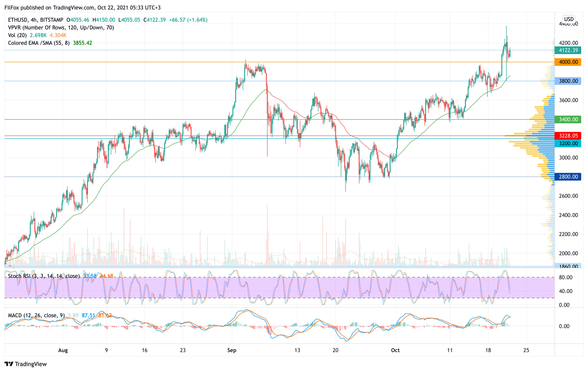Click the VPVR indicator legend
The image size is (588, 372).
click(61, 28)
